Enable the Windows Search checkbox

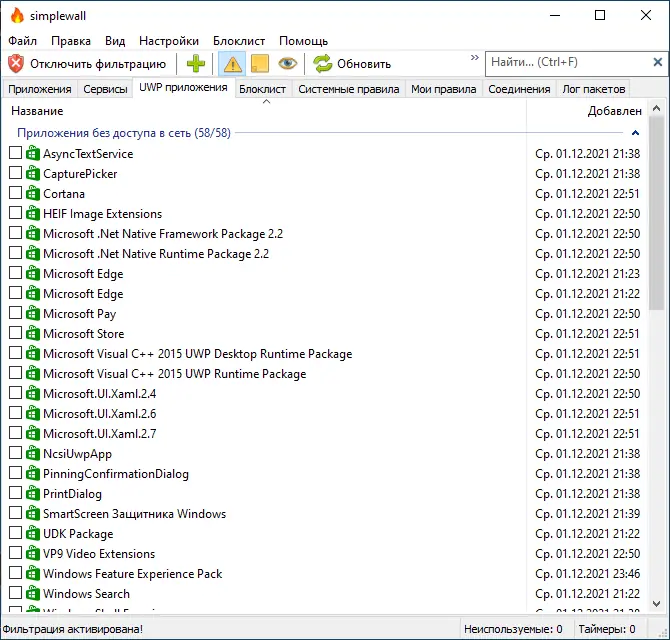click(15, 593)
